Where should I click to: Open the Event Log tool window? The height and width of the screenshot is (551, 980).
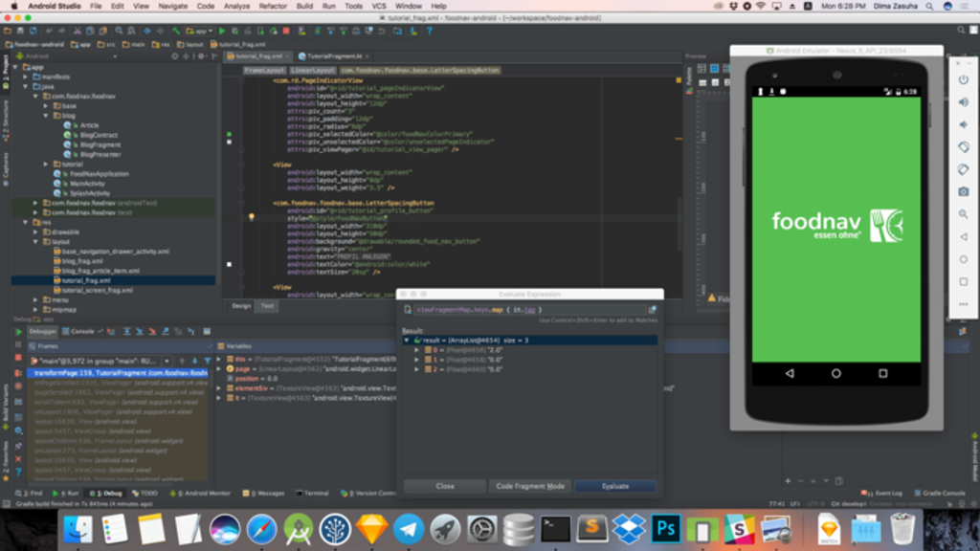[x=881, y=494]
